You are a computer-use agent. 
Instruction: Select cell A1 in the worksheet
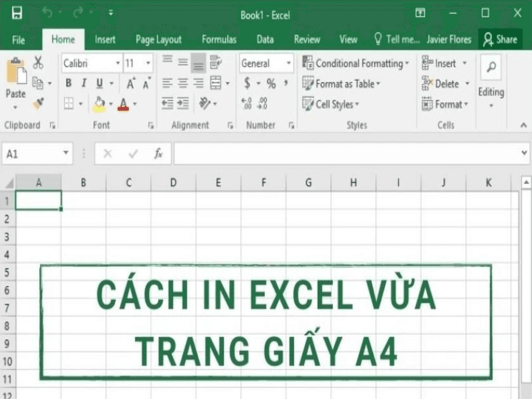pos(38,200)
